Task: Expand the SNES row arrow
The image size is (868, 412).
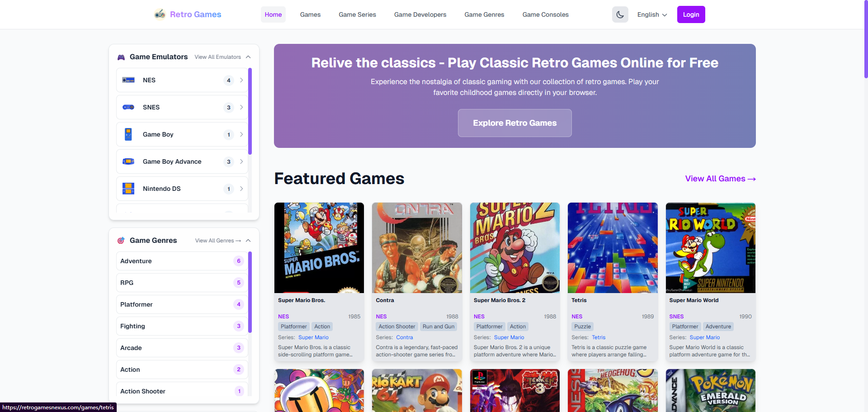Action: tap(241, 107)
